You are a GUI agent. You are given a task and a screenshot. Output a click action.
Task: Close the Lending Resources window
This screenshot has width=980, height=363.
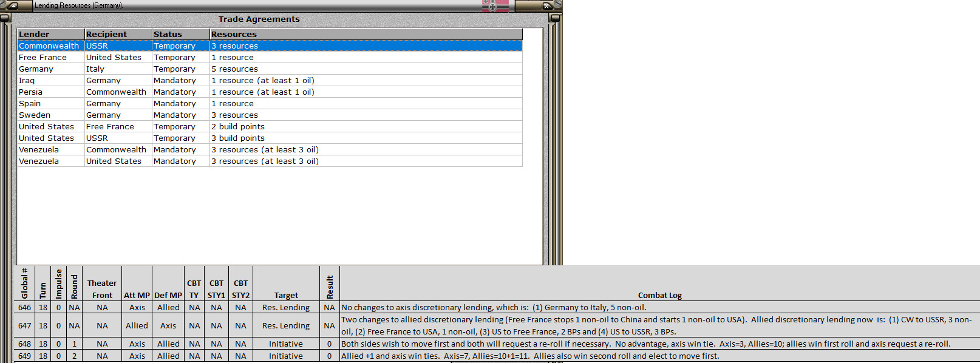pyautogui.click(x=546, y=5)
